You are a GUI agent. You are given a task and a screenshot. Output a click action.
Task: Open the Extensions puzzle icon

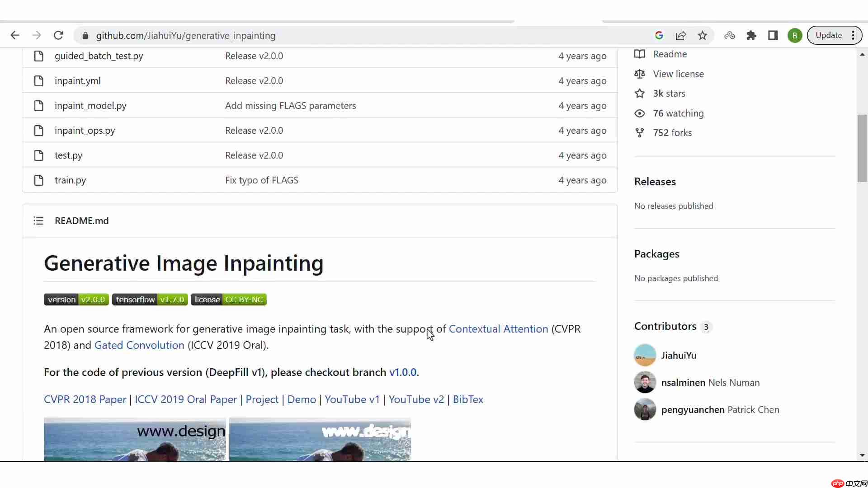pyautogui.click(x=751, y=35)
